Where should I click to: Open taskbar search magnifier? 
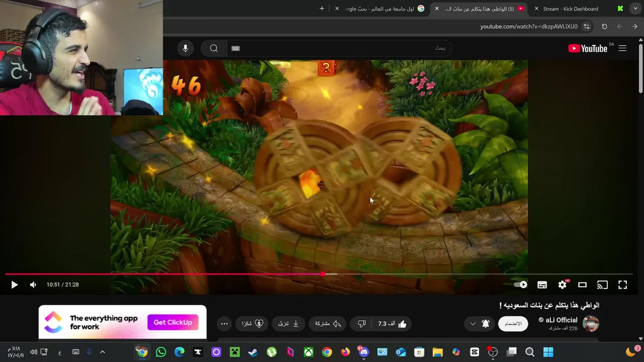click(530, 352)
